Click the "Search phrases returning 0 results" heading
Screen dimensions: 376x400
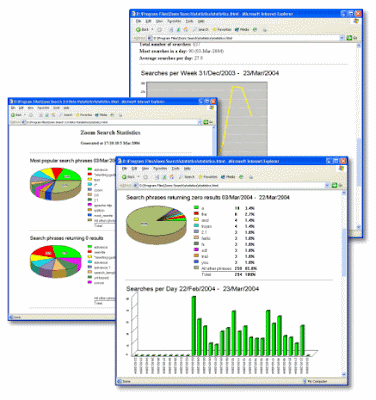click(67, 238)
